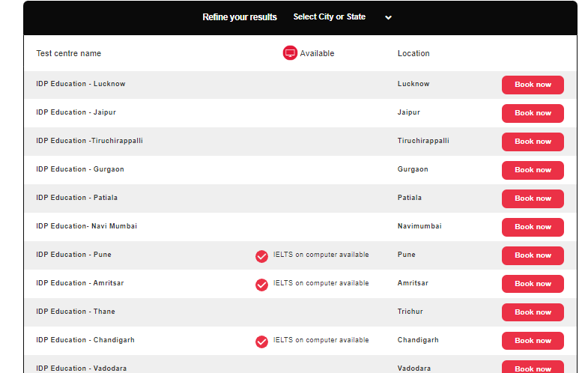Select Book now in Pune row
588x373 pixels.
pos(533,255)
